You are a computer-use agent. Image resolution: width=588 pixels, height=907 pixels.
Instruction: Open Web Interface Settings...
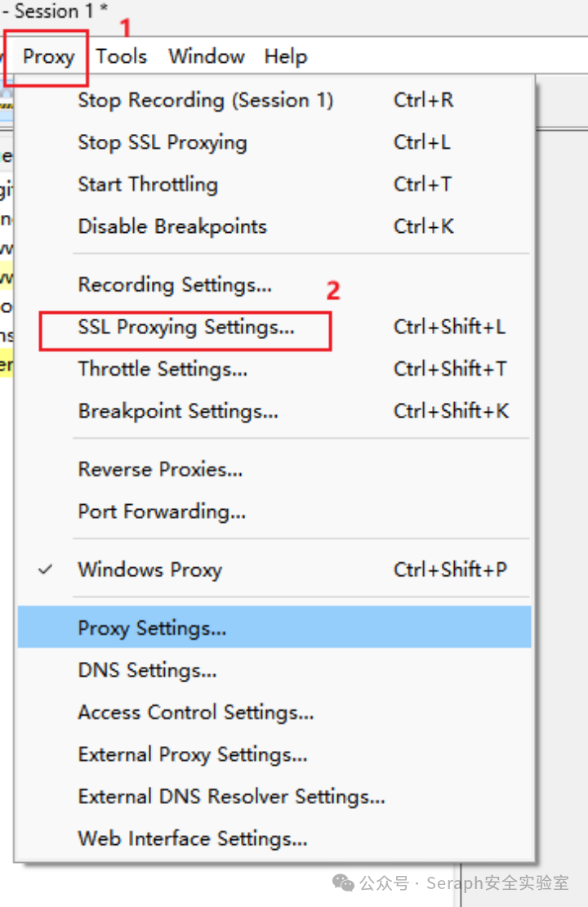[x=274, y=838]
